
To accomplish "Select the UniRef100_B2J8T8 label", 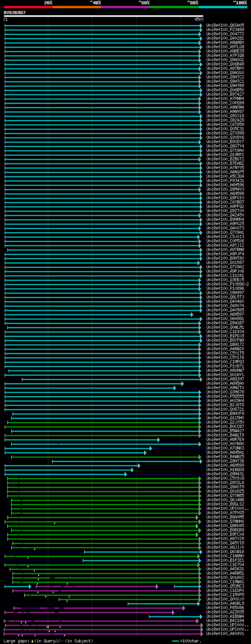I will click(x=225, y=405).
